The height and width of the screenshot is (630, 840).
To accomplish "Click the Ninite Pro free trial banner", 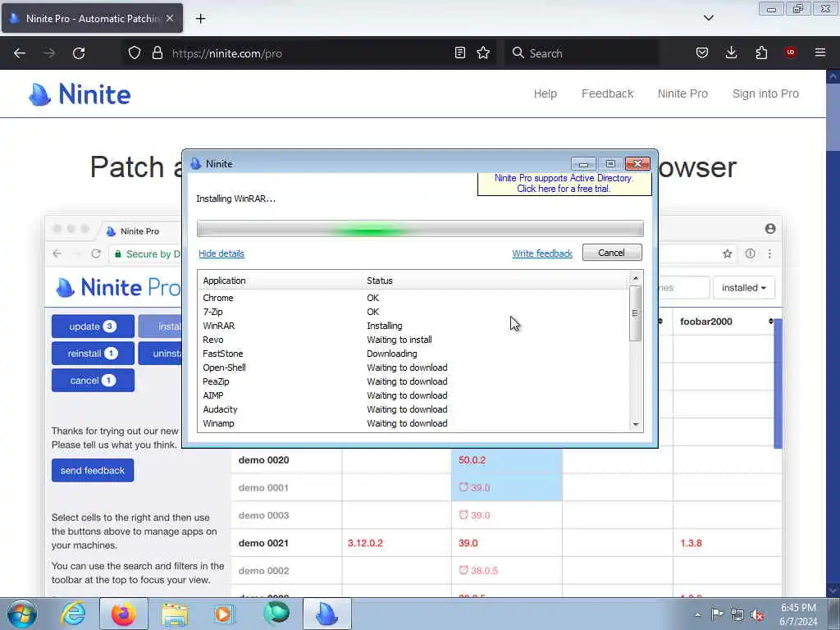I will point(564,183).
